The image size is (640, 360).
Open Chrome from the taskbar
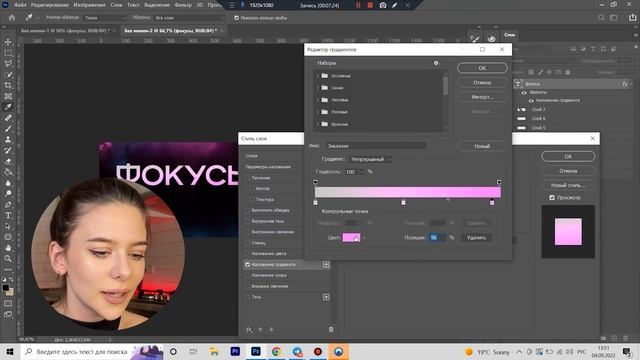[x=276, y=351]
